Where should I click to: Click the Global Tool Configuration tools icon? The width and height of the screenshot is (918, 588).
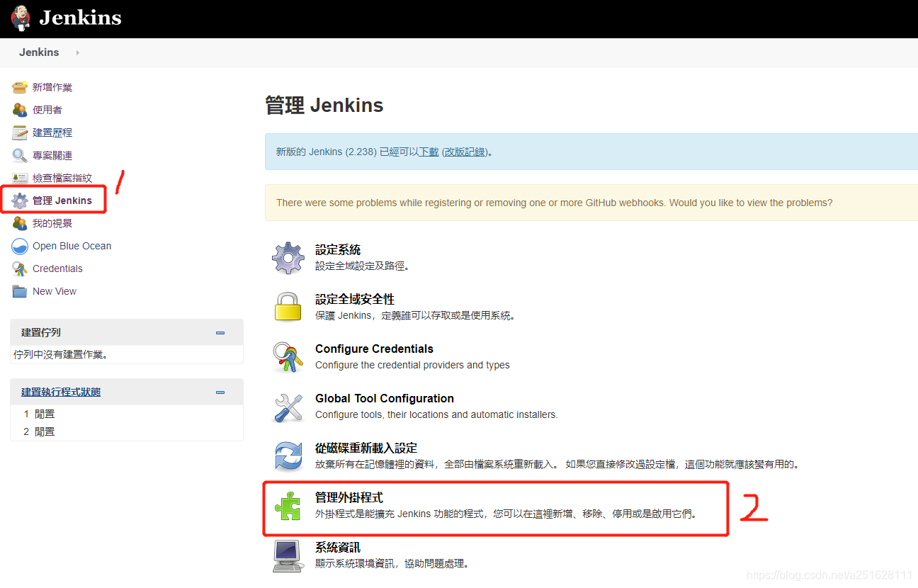coord(288,407)
